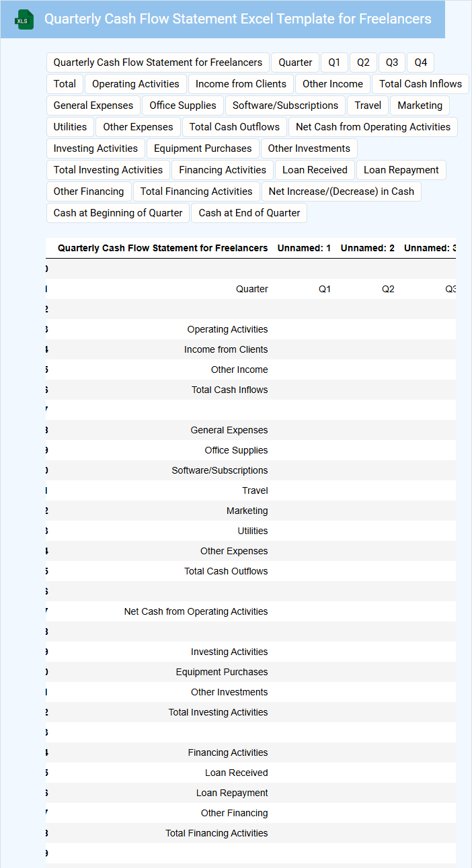
Task: Open the Marketing tag
Action: tap(420, 105)
